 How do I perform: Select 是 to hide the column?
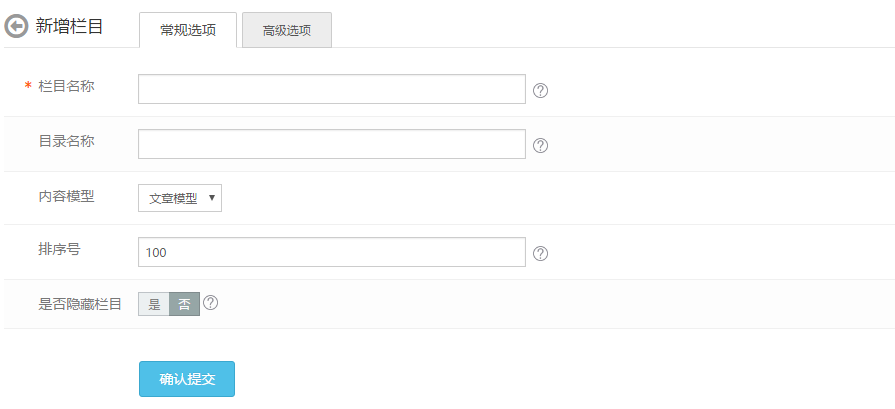click(x=154, y=304)
